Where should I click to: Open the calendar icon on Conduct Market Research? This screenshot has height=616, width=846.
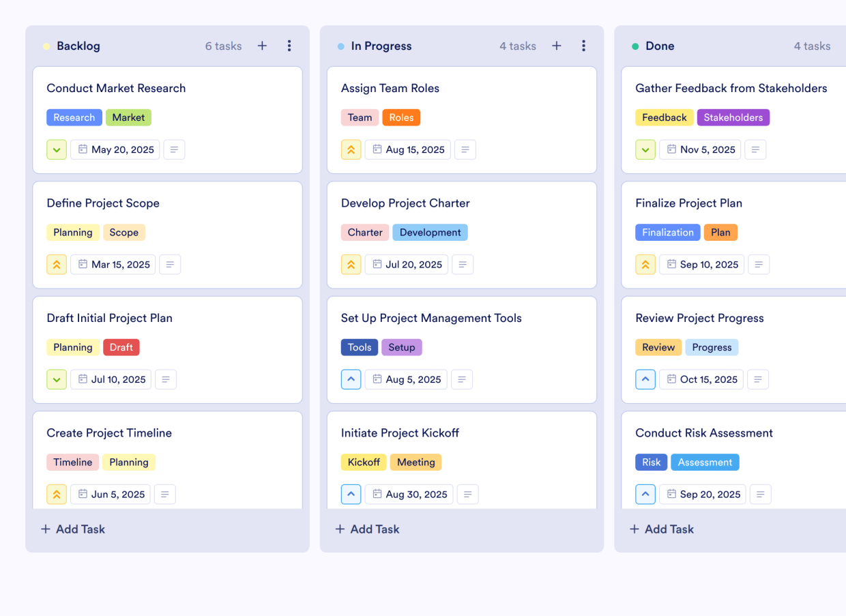tap(84, 149)
